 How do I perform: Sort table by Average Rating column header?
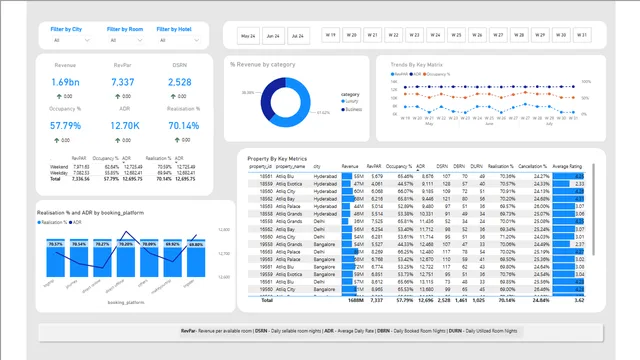click(567, 167)
